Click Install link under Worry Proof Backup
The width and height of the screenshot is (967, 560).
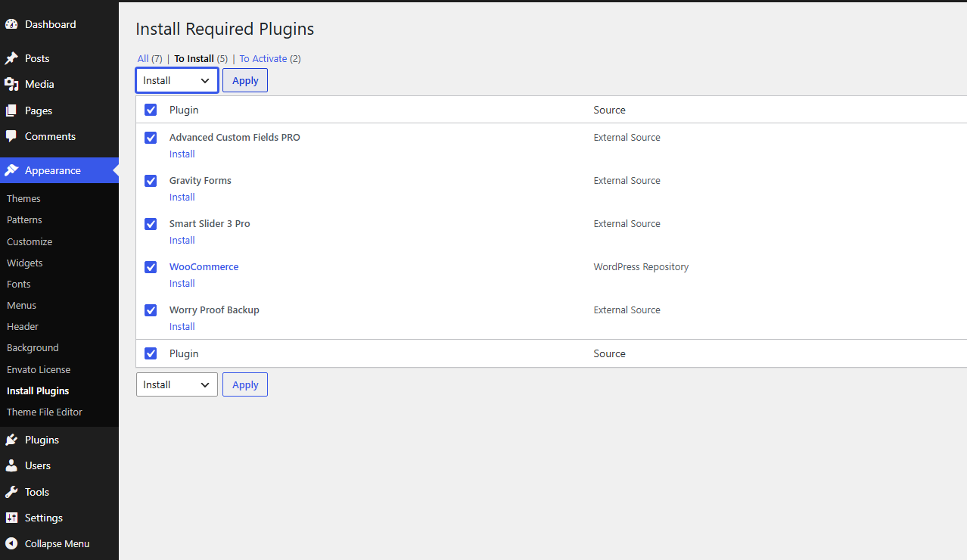(x=182, y=326)
